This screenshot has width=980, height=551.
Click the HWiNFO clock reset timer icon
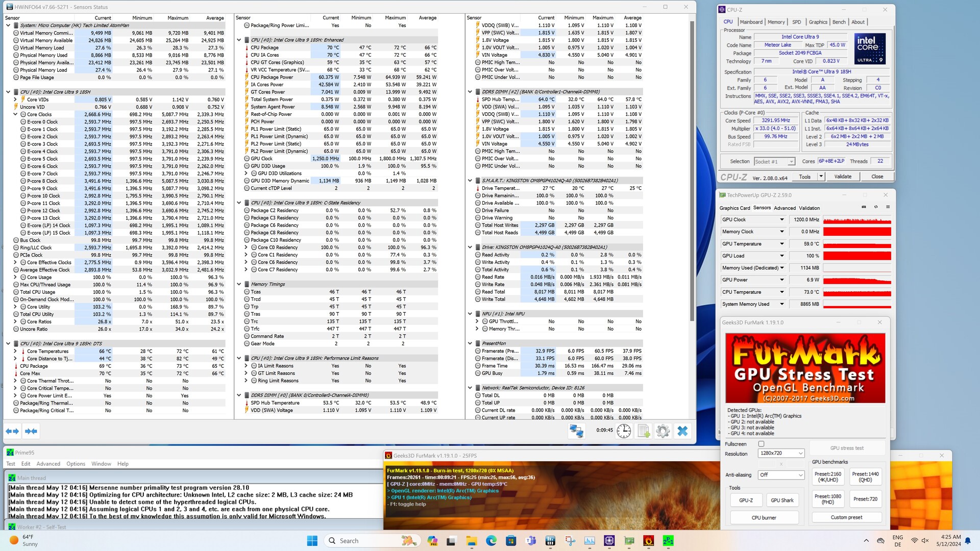click(623, 431)
